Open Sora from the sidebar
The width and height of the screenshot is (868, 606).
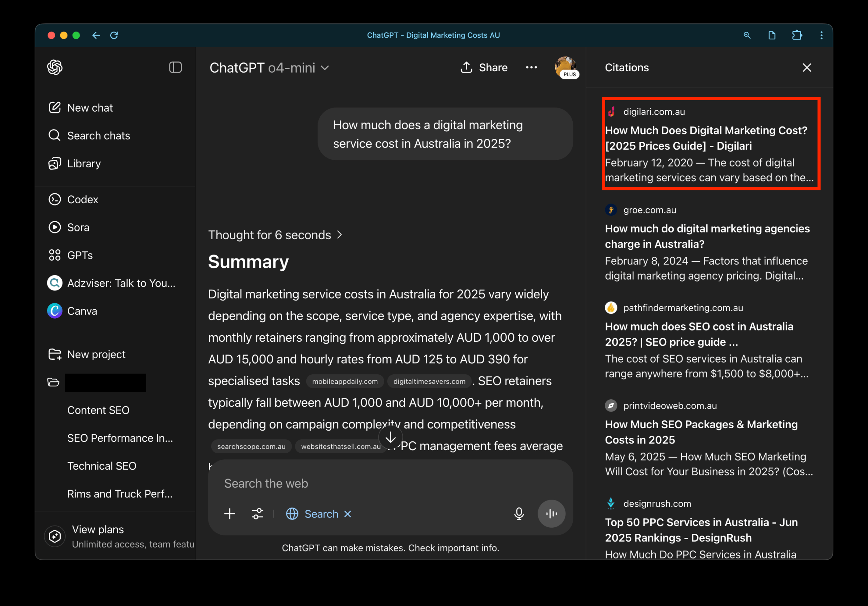click(69, 227)
